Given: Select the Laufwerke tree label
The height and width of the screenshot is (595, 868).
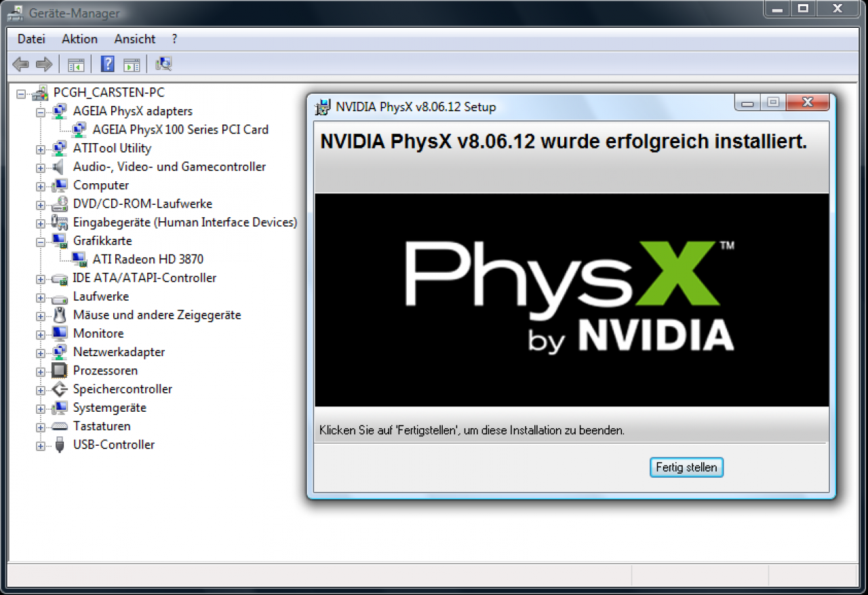Looking at the screenshot, I should coord(101,296).
